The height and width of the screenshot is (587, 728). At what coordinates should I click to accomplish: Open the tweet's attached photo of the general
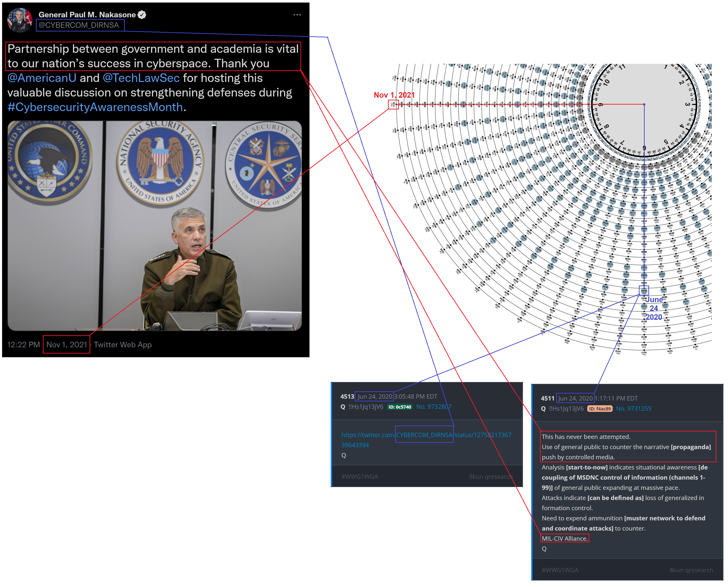coord(155,226)
